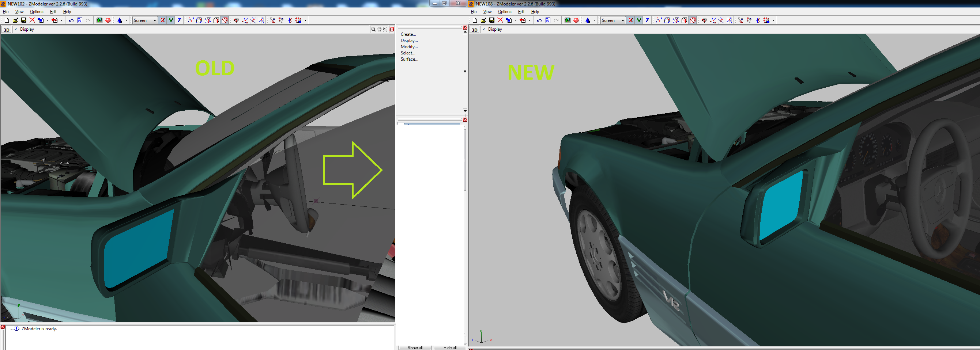
Task: Select Modify in the floating command panel
Action: (409, 46)
